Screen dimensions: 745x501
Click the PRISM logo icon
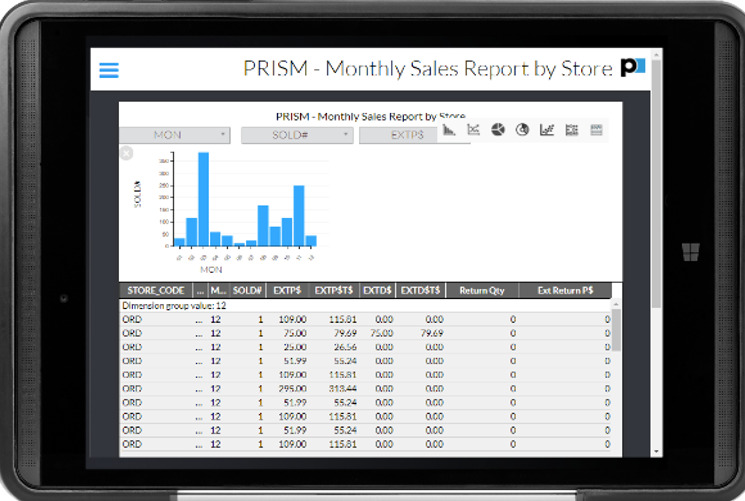point(632,68)
